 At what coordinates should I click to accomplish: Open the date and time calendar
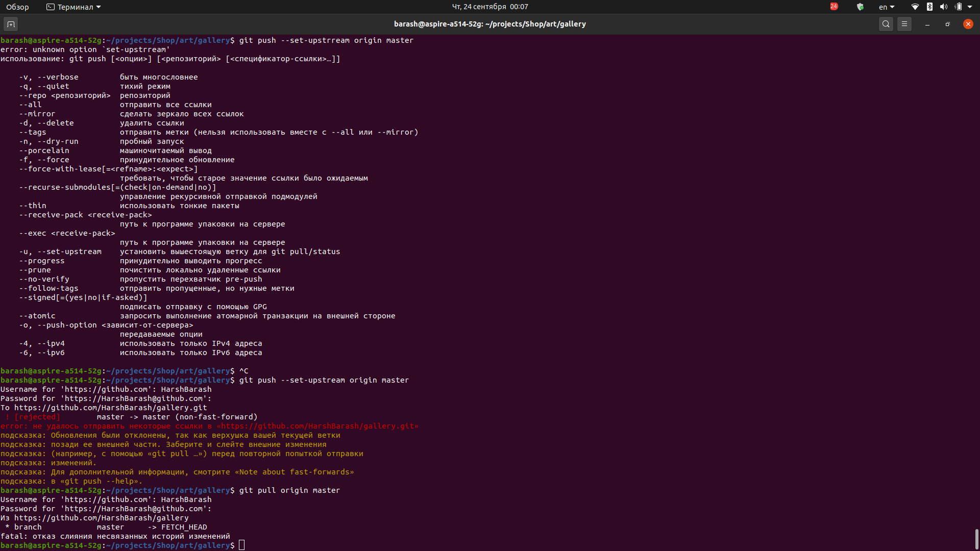click(490, 7)
